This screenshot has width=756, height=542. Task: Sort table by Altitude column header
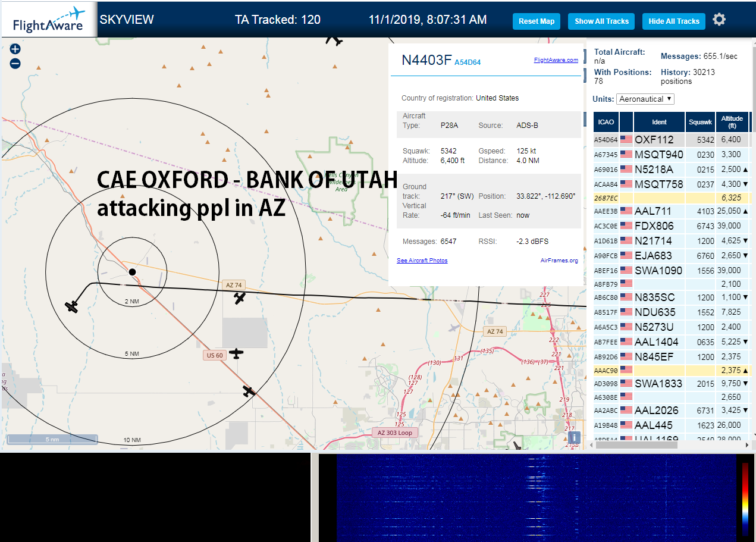tap(732, 122)
